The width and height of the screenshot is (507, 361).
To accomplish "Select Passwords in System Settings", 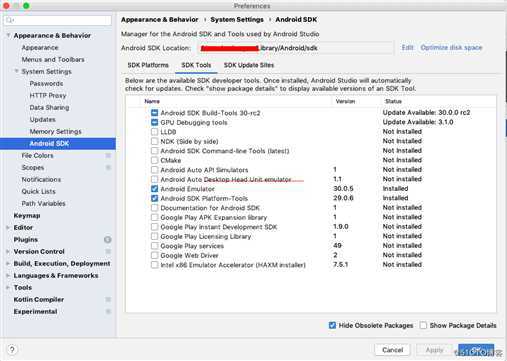I will 46,83.
